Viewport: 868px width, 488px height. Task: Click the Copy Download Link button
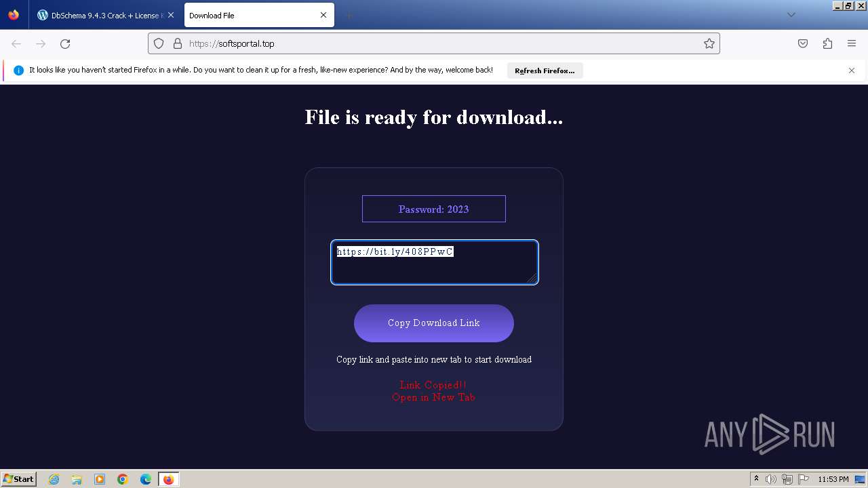(x=434, y=323)
